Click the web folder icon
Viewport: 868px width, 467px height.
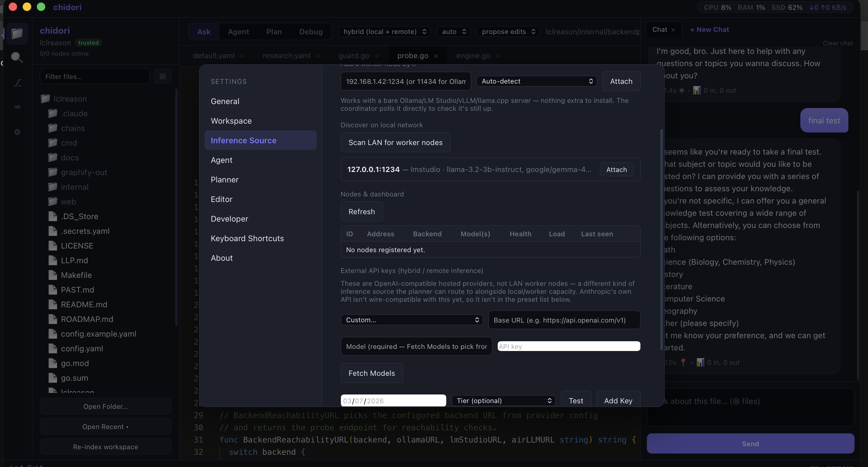point(53,201)
